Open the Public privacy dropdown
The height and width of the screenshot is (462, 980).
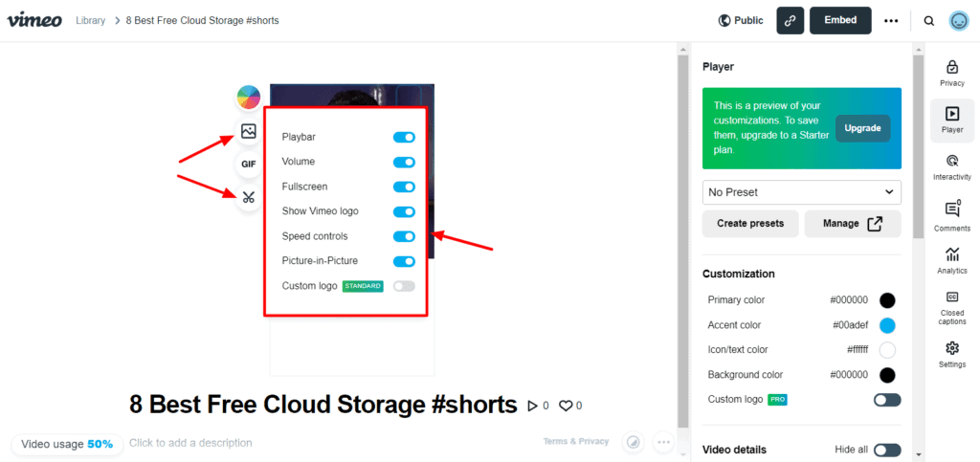(x=741, y=21)
